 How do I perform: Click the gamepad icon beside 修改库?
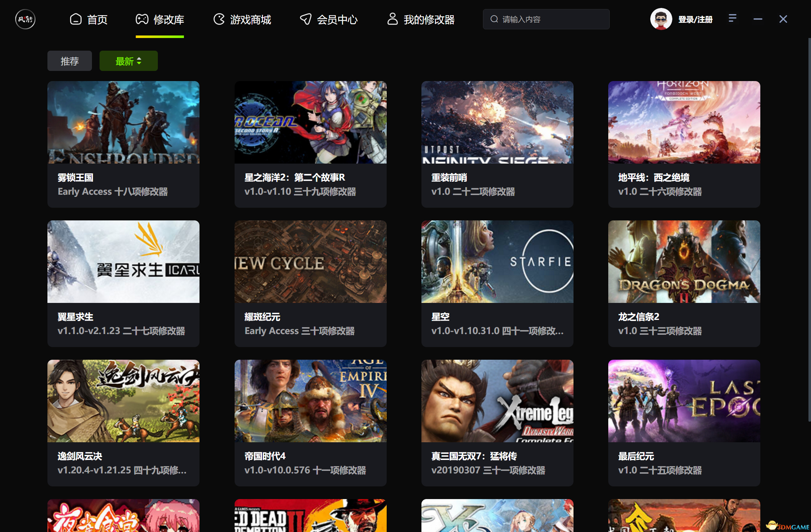pyautogui.click(x=142, y=19)
